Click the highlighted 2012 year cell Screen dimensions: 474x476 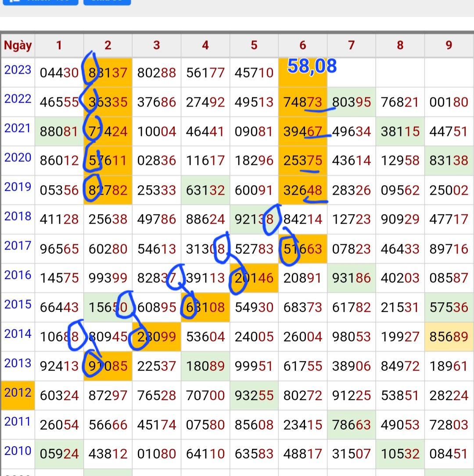[x=18, y=393]
